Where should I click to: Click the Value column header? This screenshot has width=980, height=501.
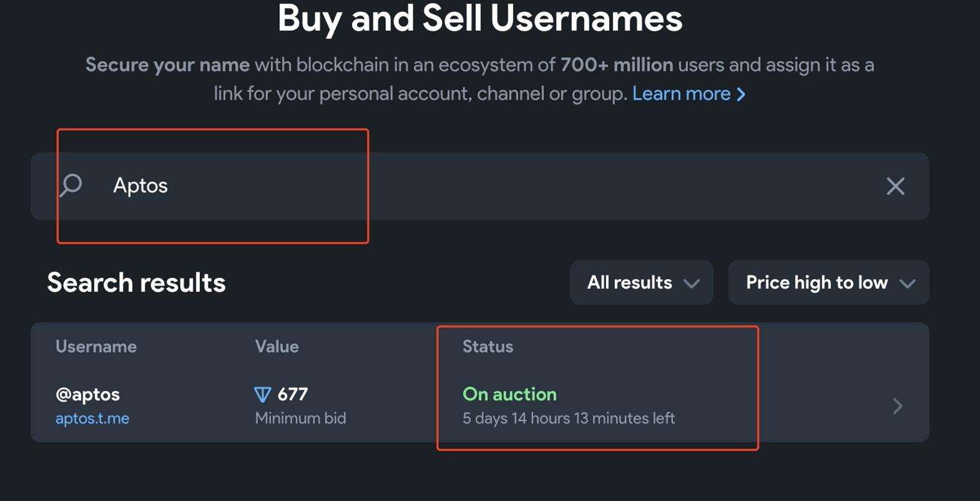277,347
